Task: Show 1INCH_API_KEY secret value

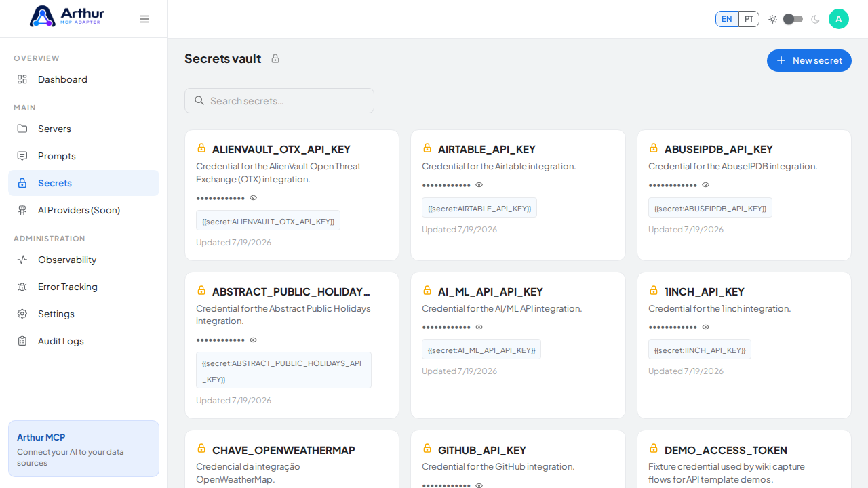Action: tap(705, 327)
